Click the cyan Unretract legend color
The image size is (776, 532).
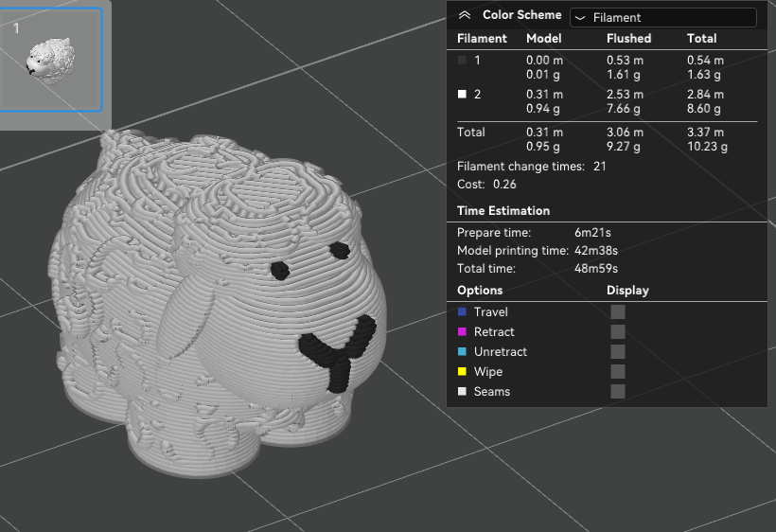coord(462,351)
